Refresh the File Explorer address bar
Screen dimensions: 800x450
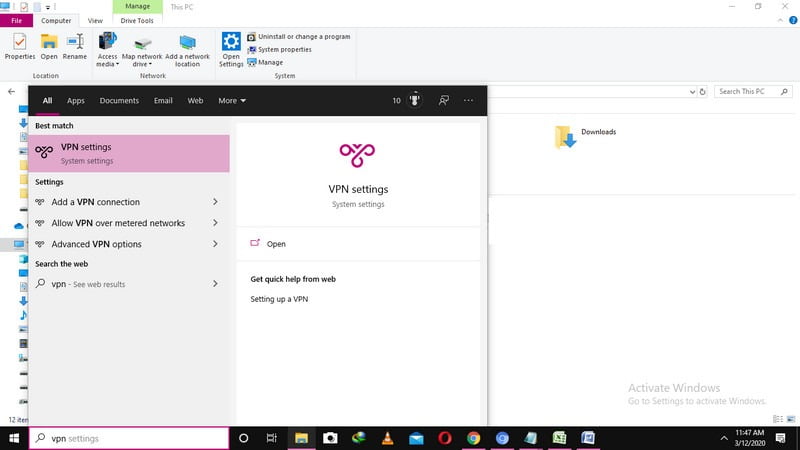(x=703, y=92)
